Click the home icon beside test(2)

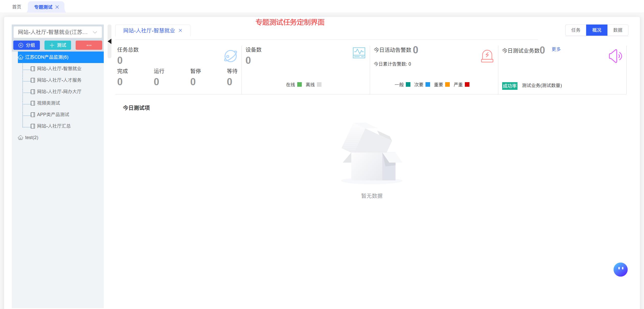20,138
